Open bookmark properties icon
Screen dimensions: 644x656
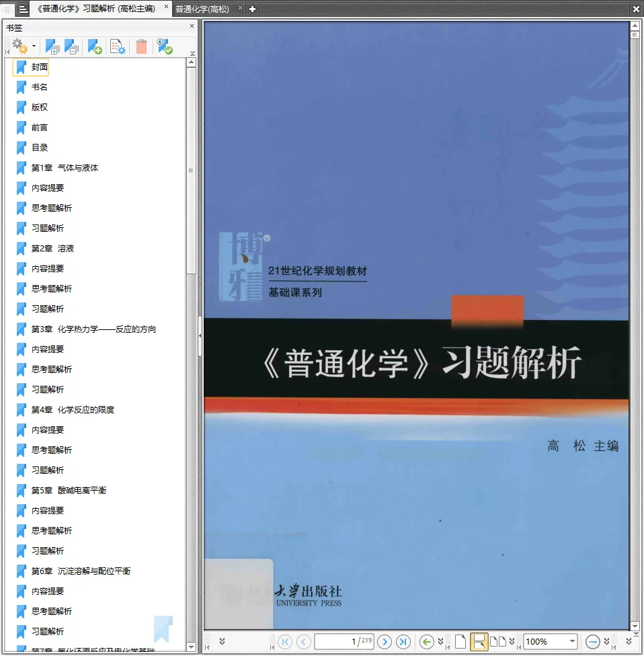[x=118, y=46]
